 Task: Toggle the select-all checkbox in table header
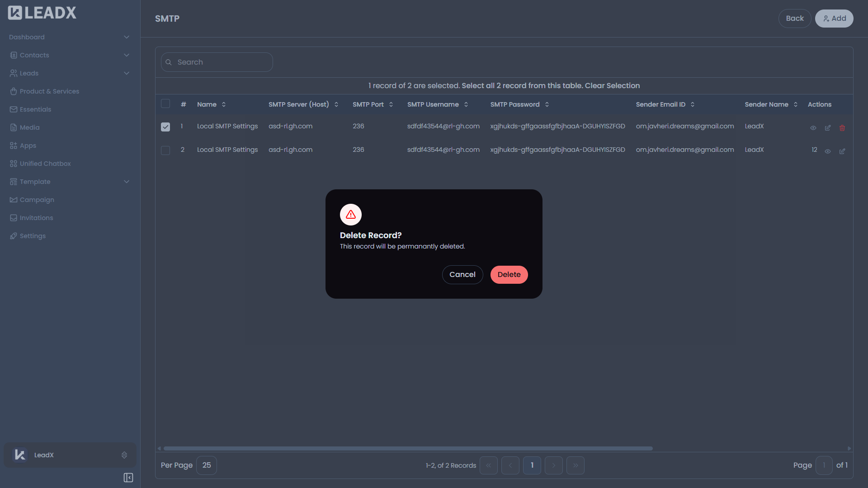165,103
